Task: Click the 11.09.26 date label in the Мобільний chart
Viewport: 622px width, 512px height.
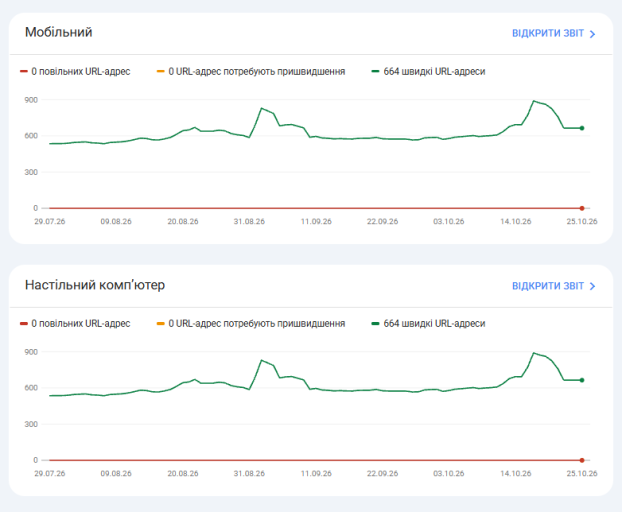Action: [316, 221]
